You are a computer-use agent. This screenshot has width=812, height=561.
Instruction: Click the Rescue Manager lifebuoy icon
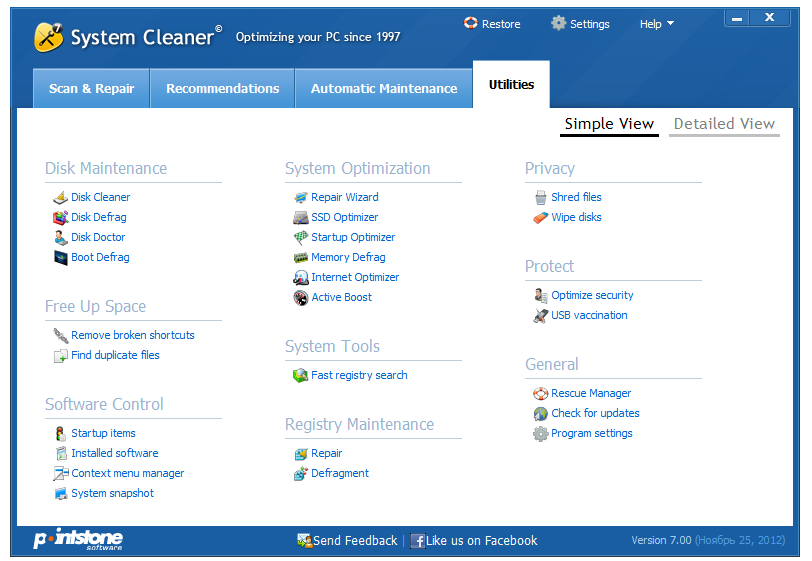(x=541, y=394)
